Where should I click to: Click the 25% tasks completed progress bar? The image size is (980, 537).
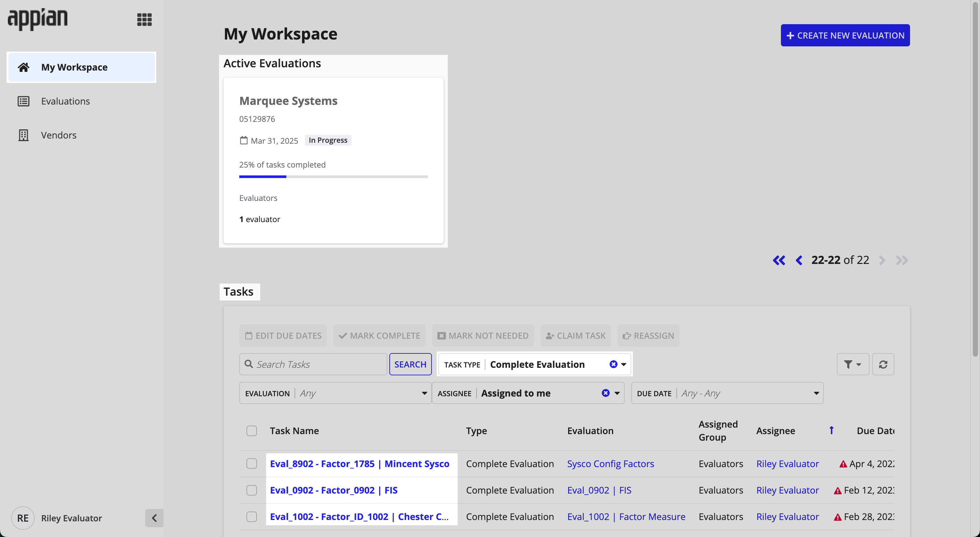pos(333,177)
